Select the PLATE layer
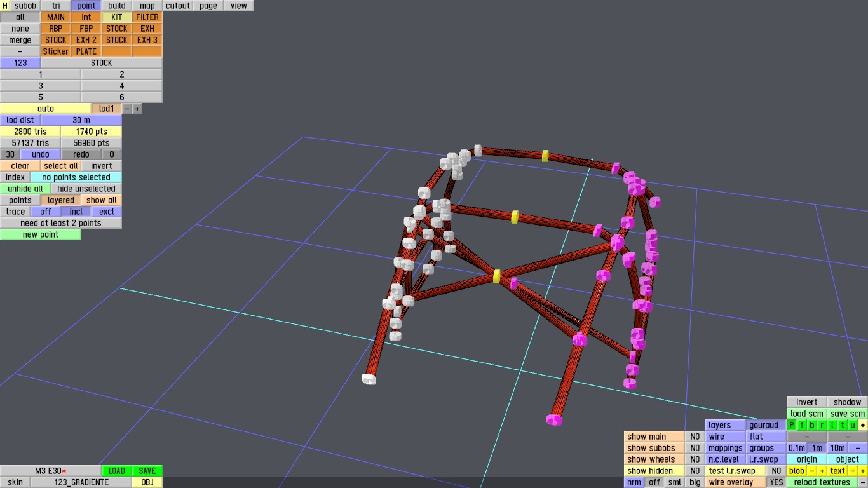 coord(86,51)
